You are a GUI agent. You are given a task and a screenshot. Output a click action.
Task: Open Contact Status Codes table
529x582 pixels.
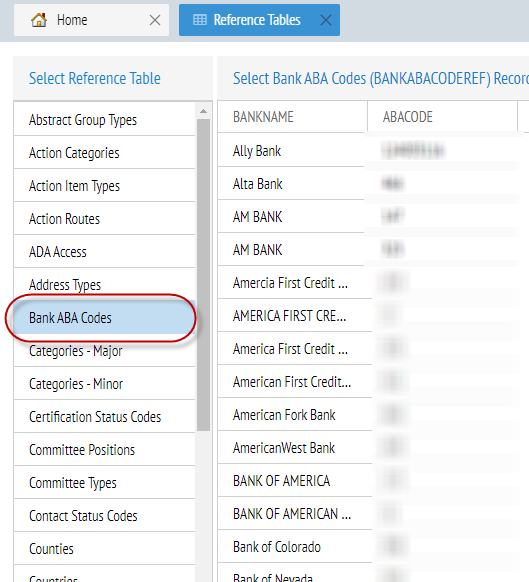(104, 516)
